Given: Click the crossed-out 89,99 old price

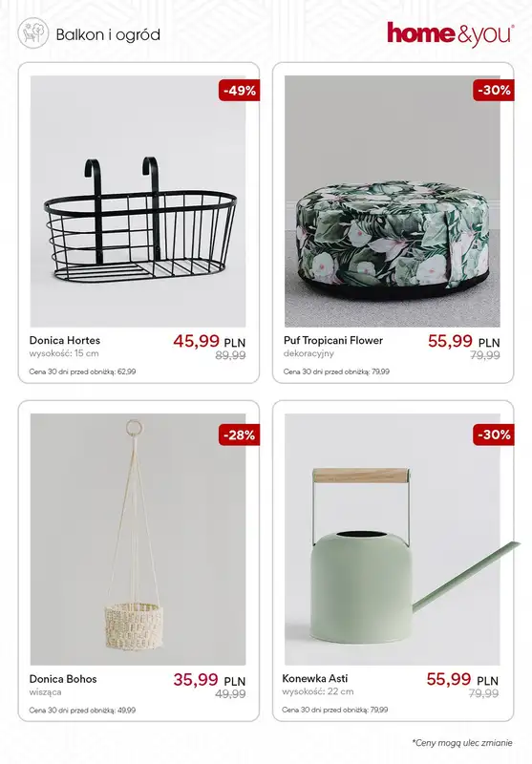Looking at the screenshot, I should point(230,355).
